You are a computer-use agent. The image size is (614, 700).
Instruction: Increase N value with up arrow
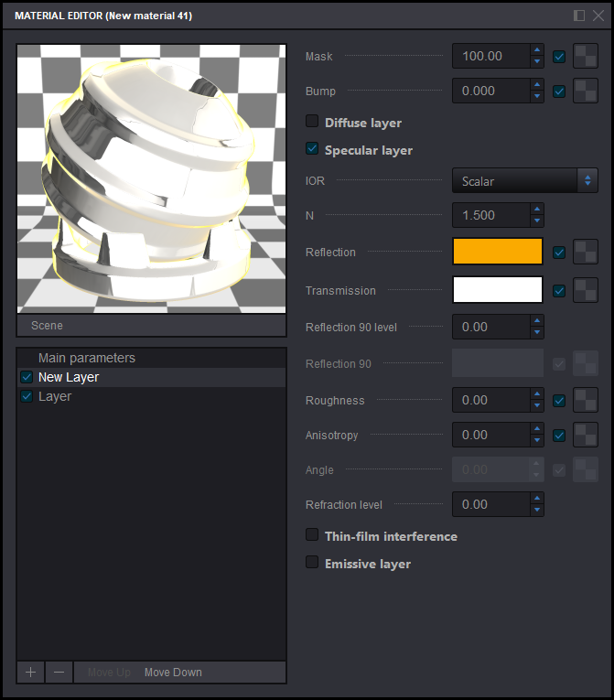(x=537, y=209)
